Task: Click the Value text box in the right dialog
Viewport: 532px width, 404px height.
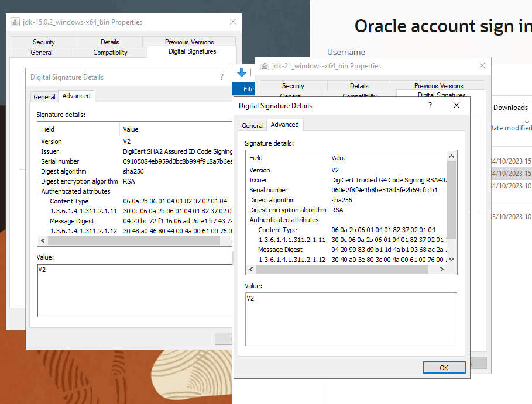Action: 351,319
